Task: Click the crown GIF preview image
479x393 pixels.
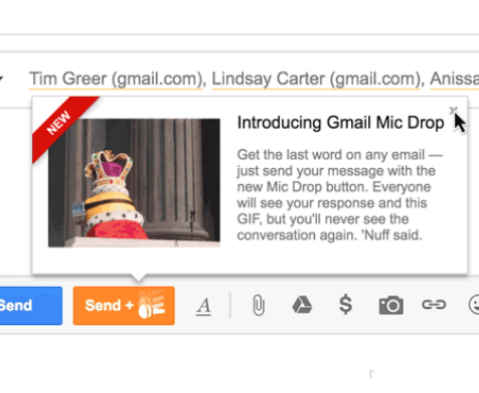Action: [x=134, y=183]
